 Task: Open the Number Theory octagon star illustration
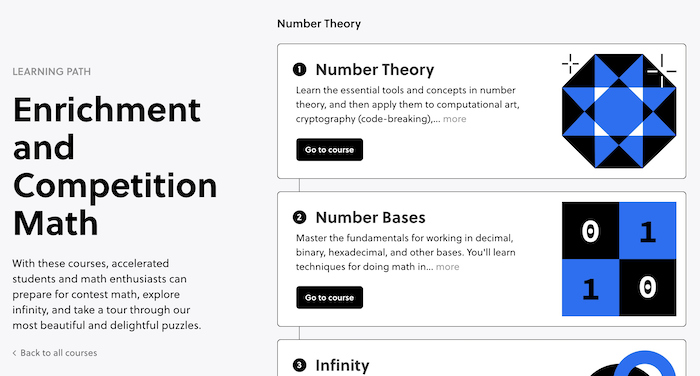click(x=619, y=111)
